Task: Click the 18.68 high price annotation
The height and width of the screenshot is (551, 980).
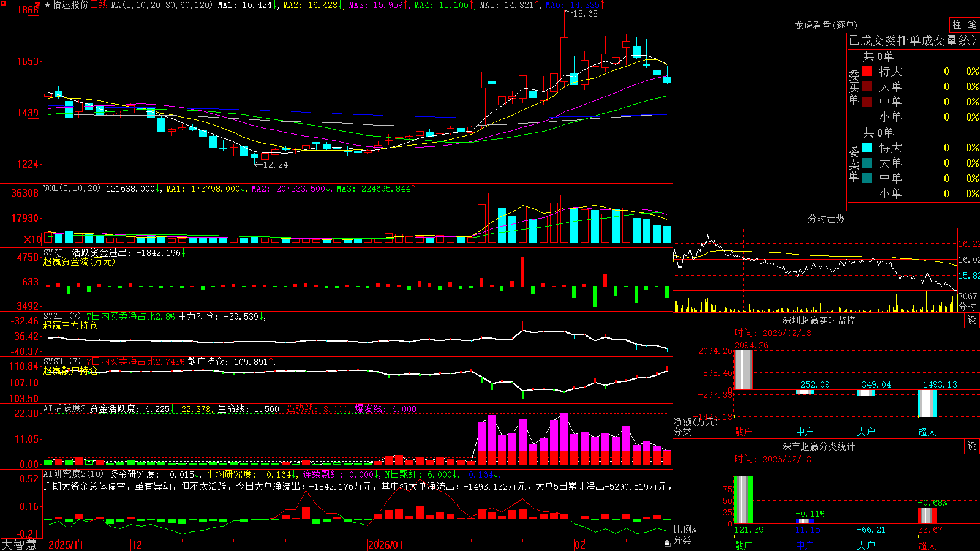Action: [x=585, y=13]
